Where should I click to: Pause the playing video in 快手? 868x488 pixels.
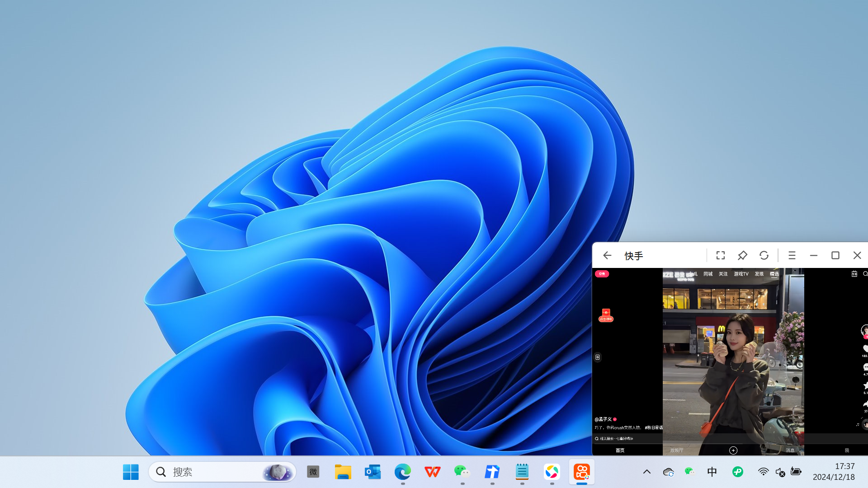[x=733, y=361]
